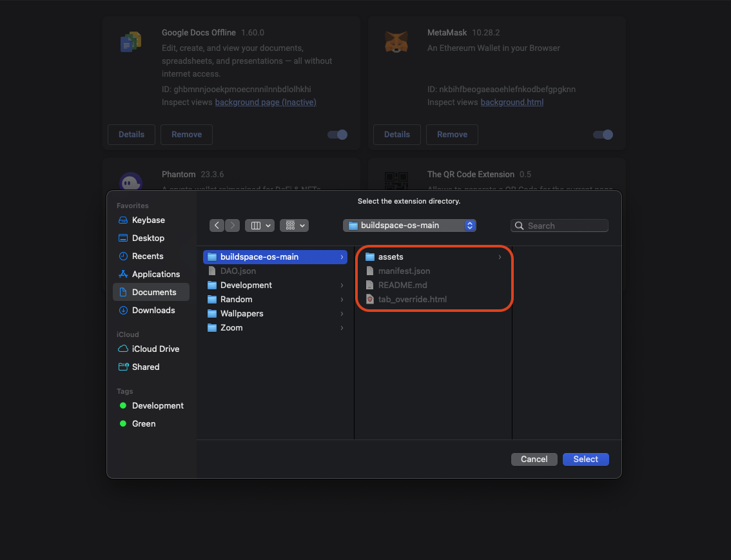The image size is (731, 560).
Task: Open Recents in the sidebar
Action: [151, 256]
